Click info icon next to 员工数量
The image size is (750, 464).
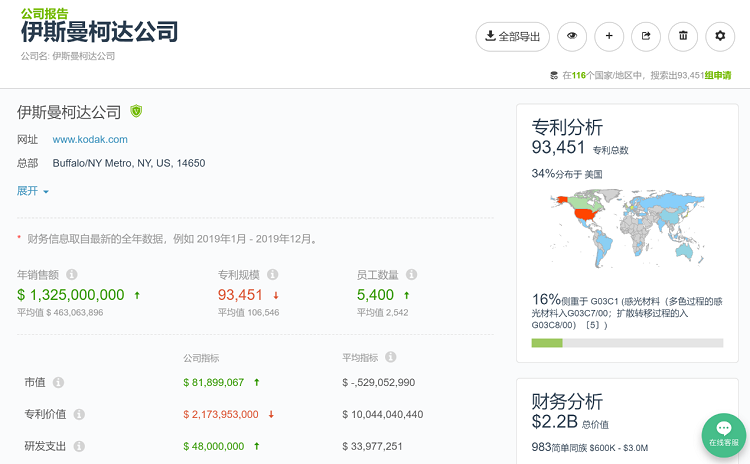click(412, 274)
